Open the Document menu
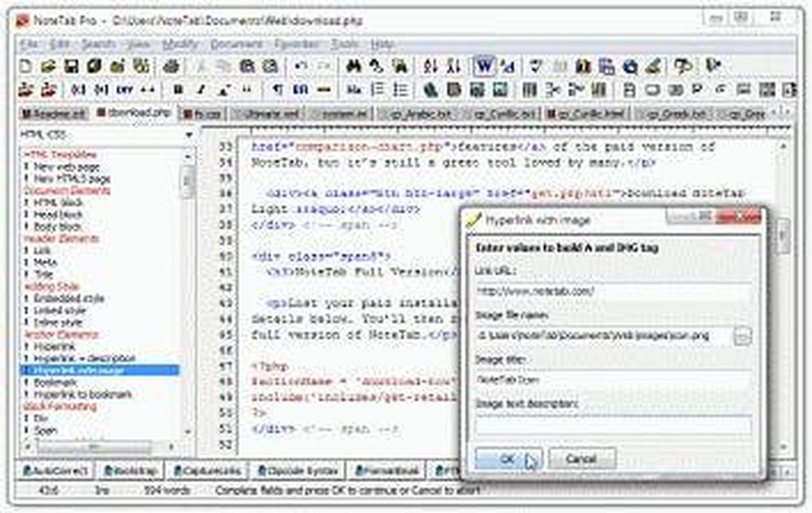This screenshot has width=812, height=513. click(236, 44)
